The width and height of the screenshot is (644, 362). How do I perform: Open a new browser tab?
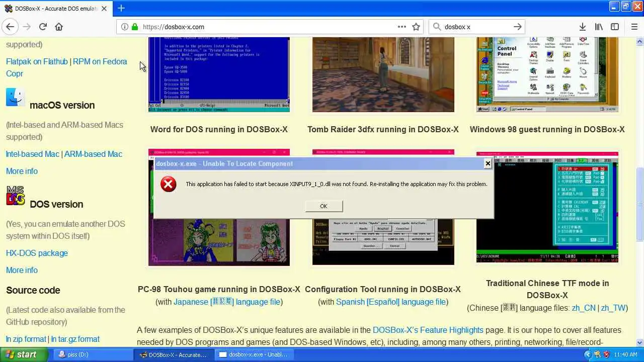pos(121,8)
